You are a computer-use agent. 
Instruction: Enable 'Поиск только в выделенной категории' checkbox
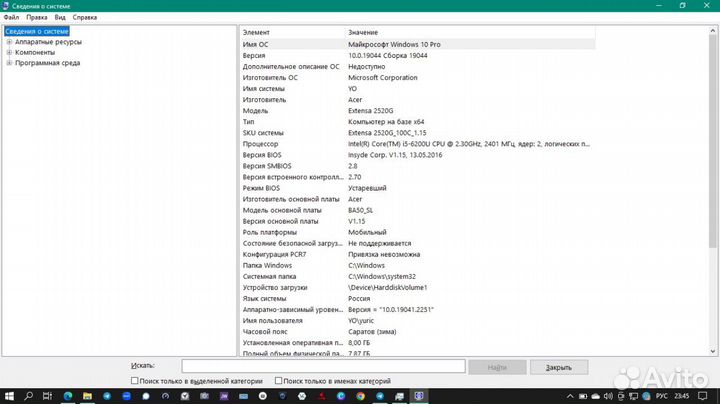pos(135,381)
